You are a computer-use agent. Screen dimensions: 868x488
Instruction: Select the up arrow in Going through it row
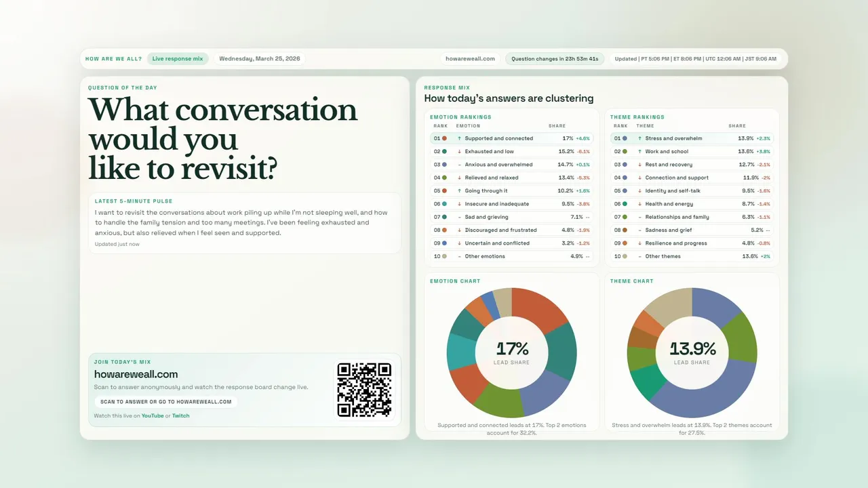pos(460,191)
